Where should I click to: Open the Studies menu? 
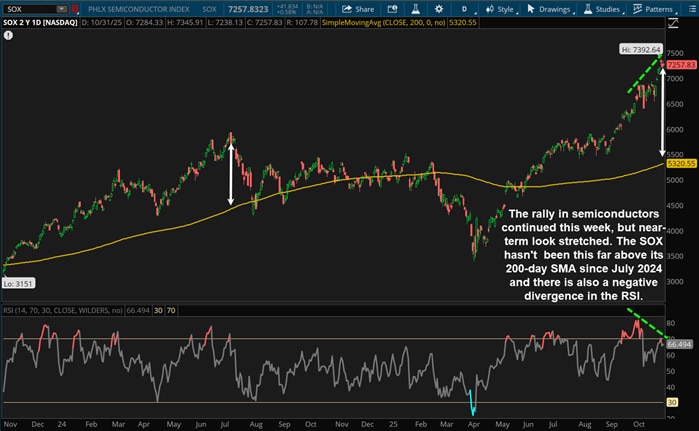[603, 9]
